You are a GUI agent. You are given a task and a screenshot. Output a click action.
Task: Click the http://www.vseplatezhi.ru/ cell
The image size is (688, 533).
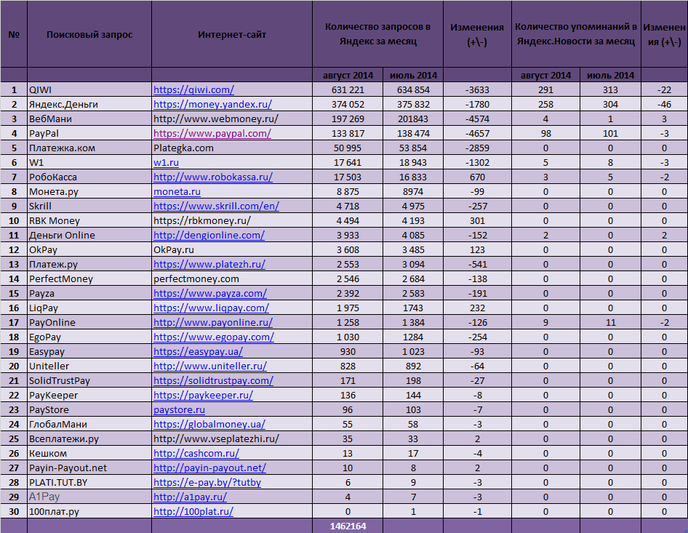(232, 439)
